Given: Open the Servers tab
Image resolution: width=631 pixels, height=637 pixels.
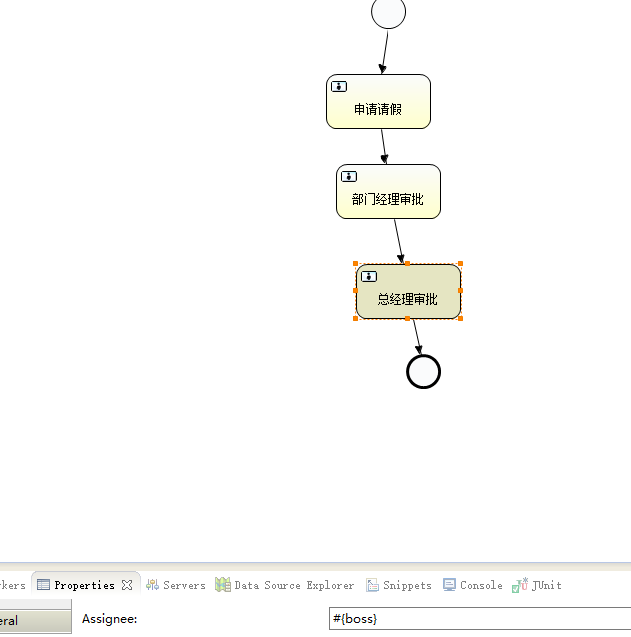Looking at the screenshot, I should click(x=176, y=585).
